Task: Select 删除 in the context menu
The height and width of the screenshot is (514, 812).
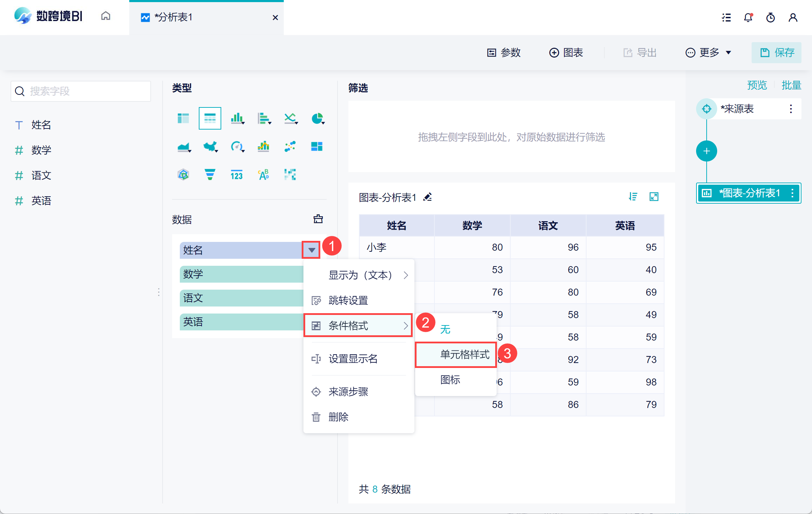Action: click(x=339, y=417)
